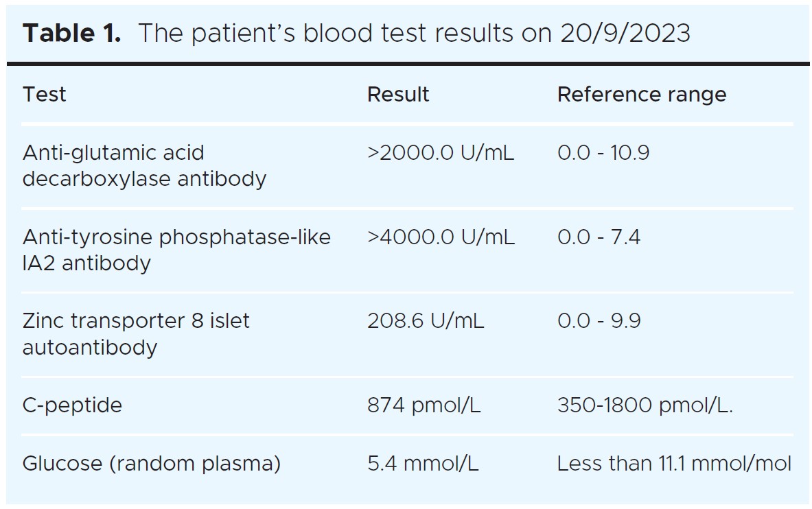Click the 0.0 - 9.9 reference range
The image size is (812, 509).
click(599, 320)
